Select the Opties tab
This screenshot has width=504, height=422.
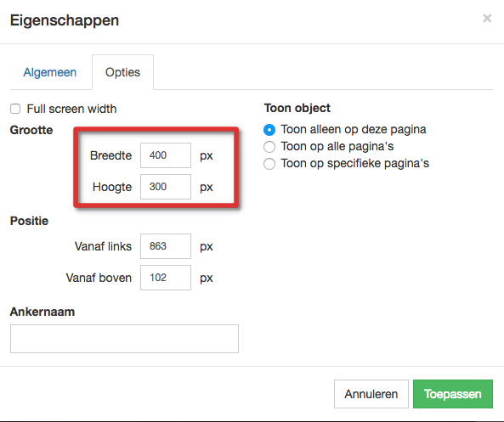point(122,72)
